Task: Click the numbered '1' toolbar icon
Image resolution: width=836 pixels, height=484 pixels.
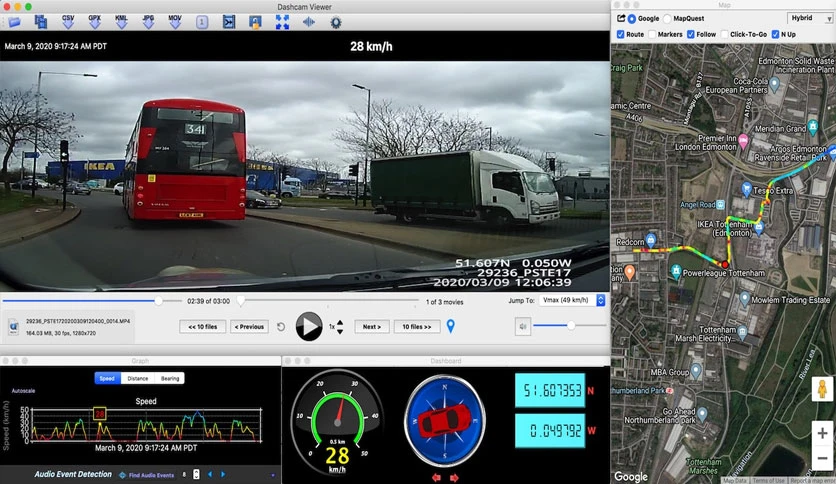Action: pyautogui.click(x=202, y=22)
